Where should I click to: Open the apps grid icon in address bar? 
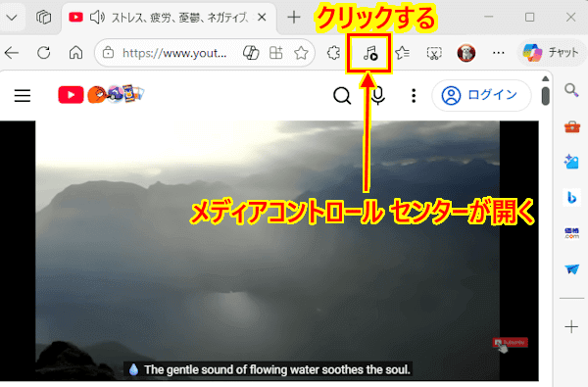click(x=276, y=53)
